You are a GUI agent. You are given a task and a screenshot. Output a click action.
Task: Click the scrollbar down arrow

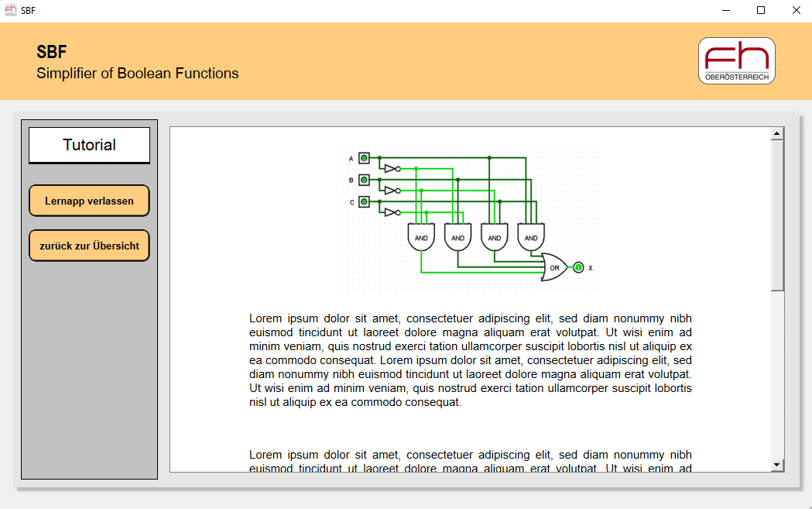pyautogui.click(x=775, y=465)
